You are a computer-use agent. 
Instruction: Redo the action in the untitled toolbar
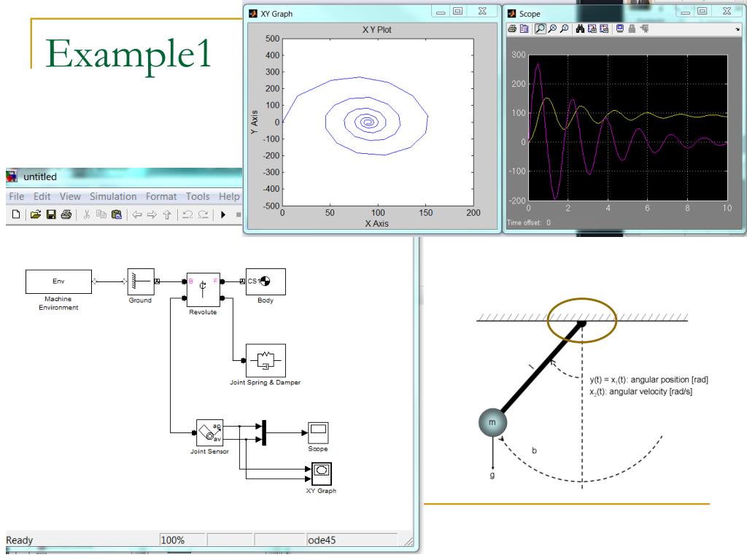coord(203,214)
